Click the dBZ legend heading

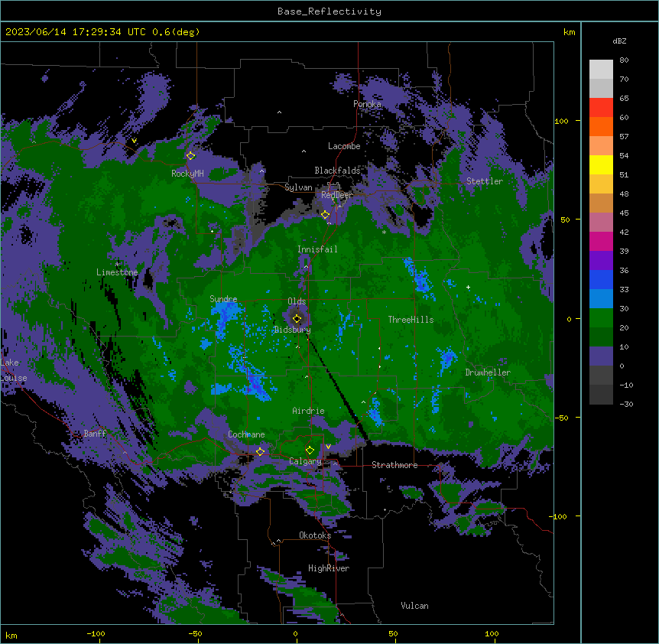619,41
